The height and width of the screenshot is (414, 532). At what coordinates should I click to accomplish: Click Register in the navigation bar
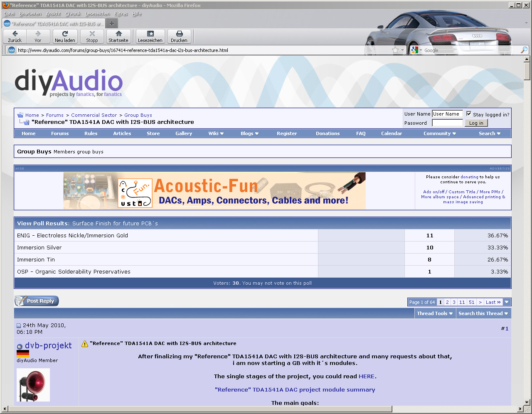click(287, 133)
